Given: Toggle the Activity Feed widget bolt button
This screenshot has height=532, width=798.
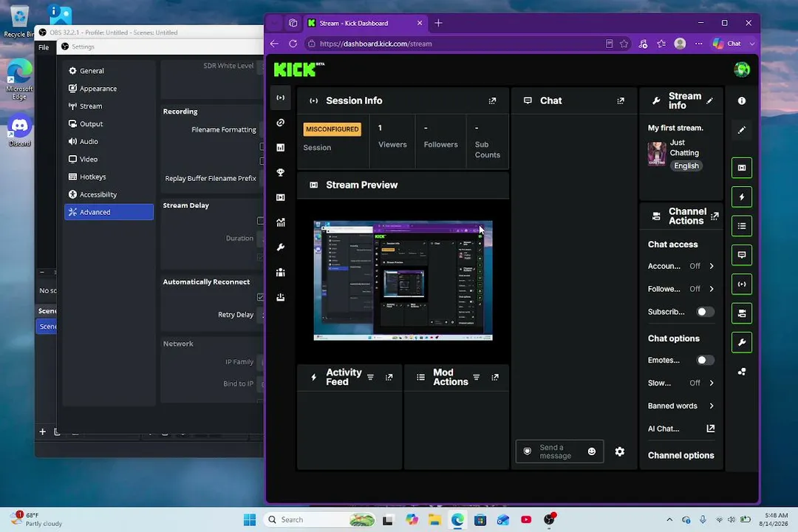Looking at the screenshot, I should pyautogui.click(x=742, y=197).
